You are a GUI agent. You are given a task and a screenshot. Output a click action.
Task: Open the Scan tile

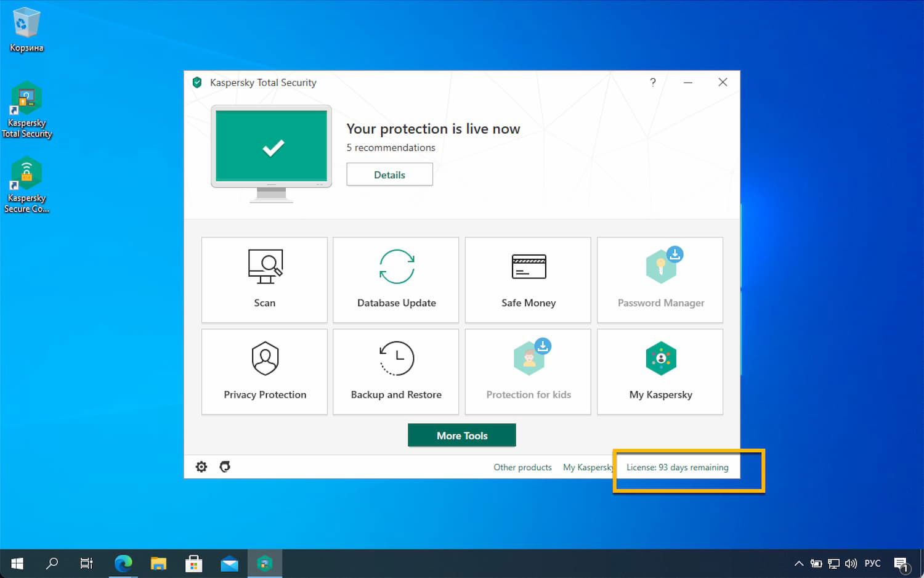click(264, 280)
